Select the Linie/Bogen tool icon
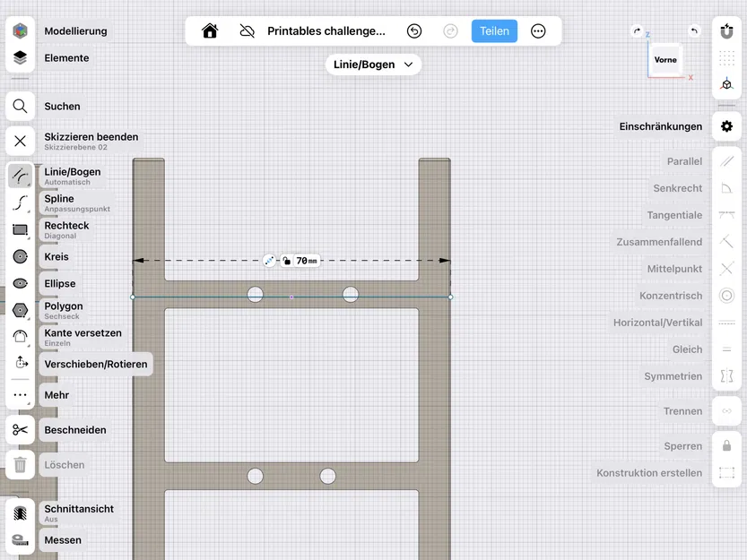Viewport: 747px width, 560px height. [x=20, y=177]
